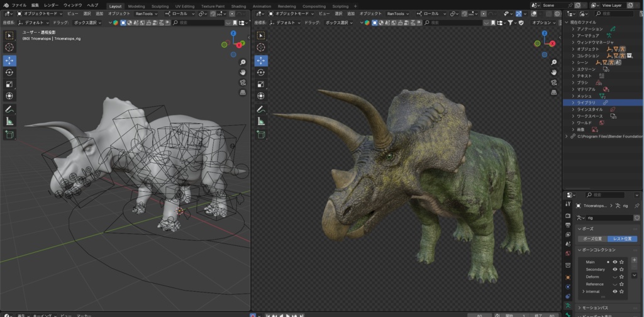This screenshot has height=317, width=644.
Task: Click the red X axis gizmo in left viewport
Action: pyautogui.click(x=239, y=45)
